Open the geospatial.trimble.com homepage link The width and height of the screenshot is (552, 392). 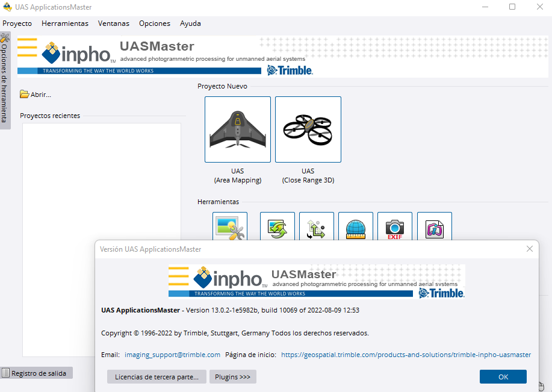click(x=406, y=355)
